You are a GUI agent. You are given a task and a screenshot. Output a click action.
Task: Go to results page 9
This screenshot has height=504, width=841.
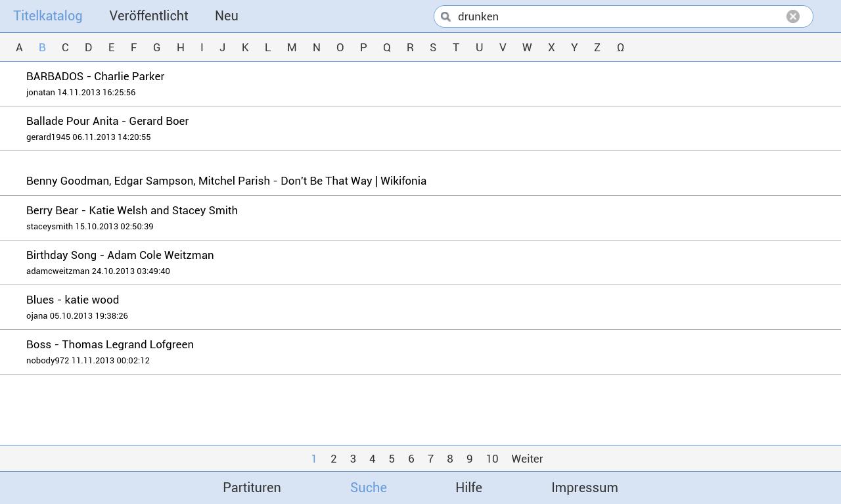(x=469, y=459)
